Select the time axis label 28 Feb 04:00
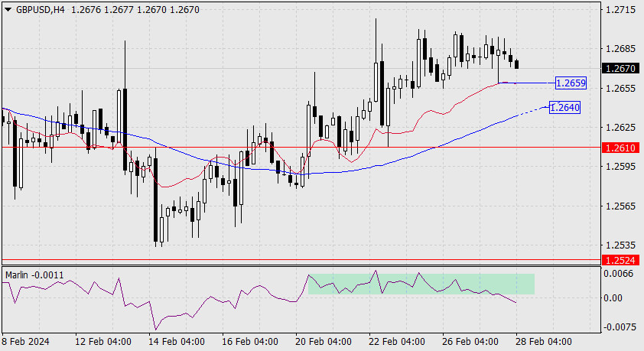 coord(544,342)
